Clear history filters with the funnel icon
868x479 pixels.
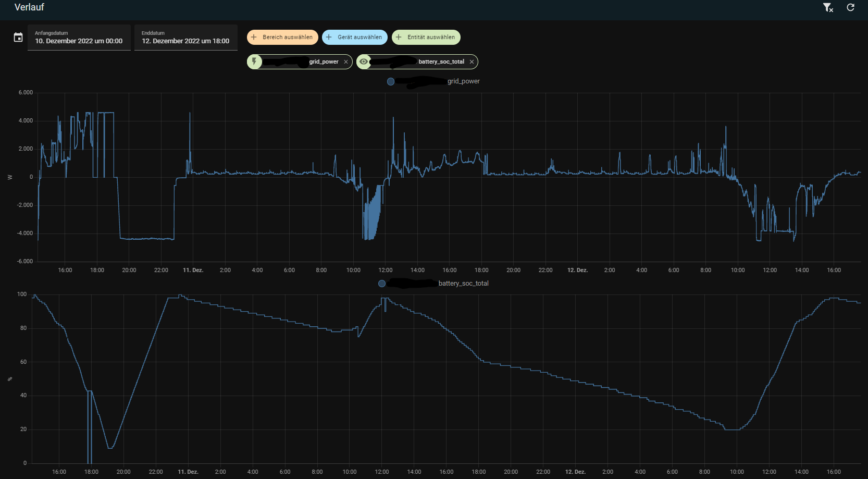tap(828, 7)
